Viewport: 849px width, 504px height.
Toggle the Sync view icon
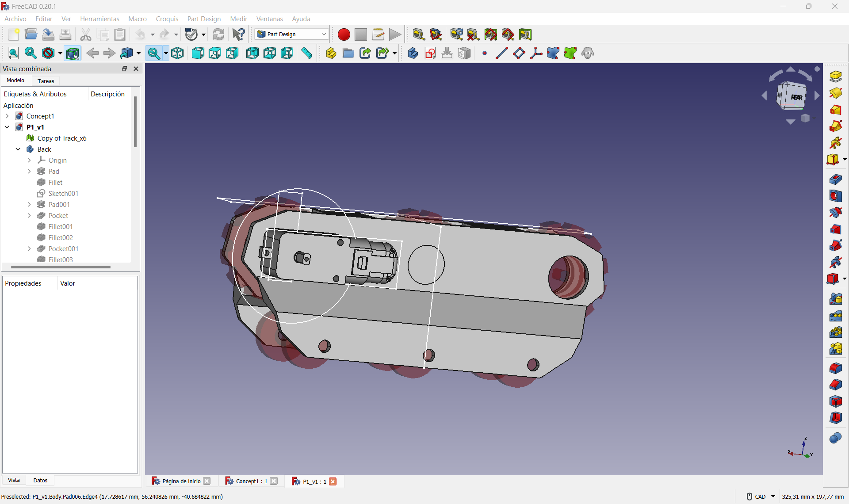(153, 53)
